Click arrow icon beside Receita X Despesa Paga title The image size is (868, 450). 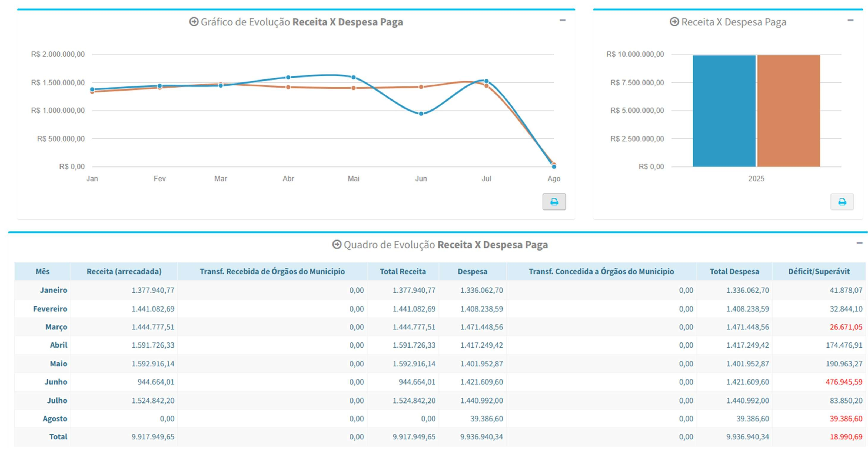click(674, 22)
